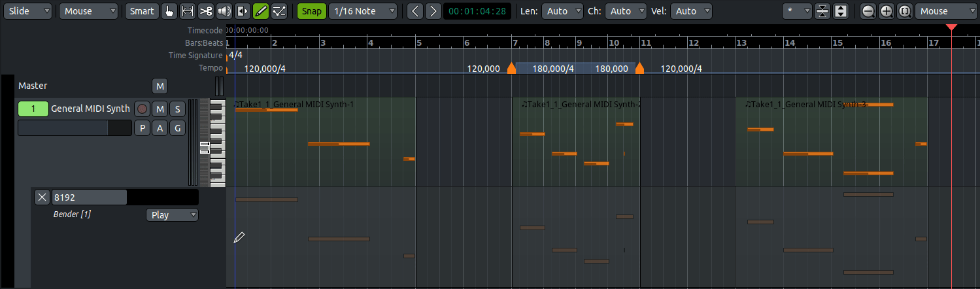Viewport: 980px width, 289px height.
Task: Select the Stretch/Shrink regions tool
Action: click(x=243, y=11)
